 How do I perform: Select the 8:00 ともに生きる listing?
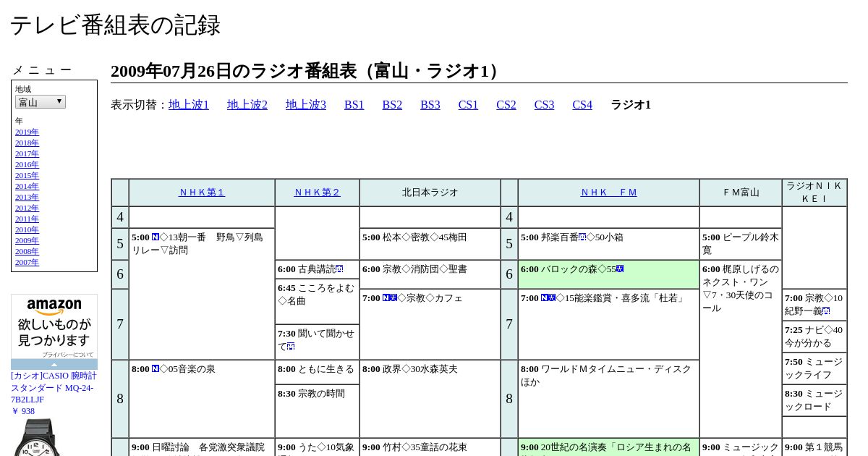click(317, 372)
